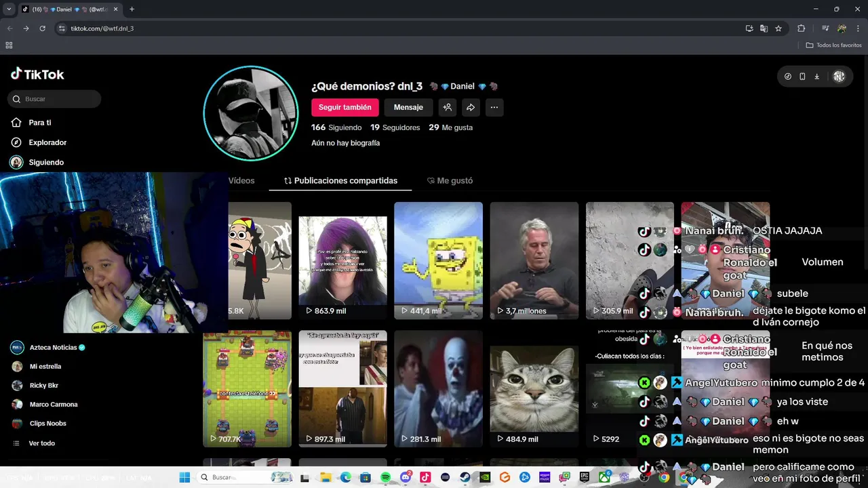Viewport: 868px width, 488px height.
Task: Click the install app icon in address bar
Action: tap(749, 28)
